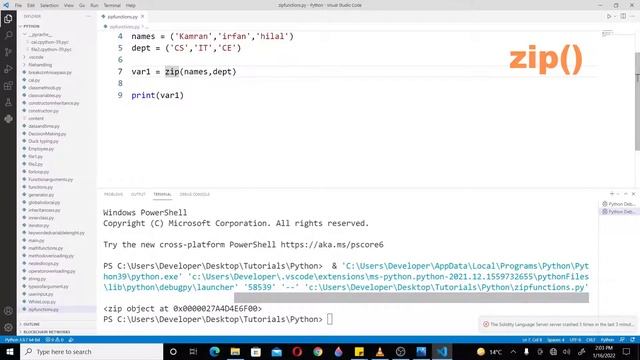Open zipfunctions.py in the explorer
The width and height of the screenshot is (640, 360).
[43, 309]
